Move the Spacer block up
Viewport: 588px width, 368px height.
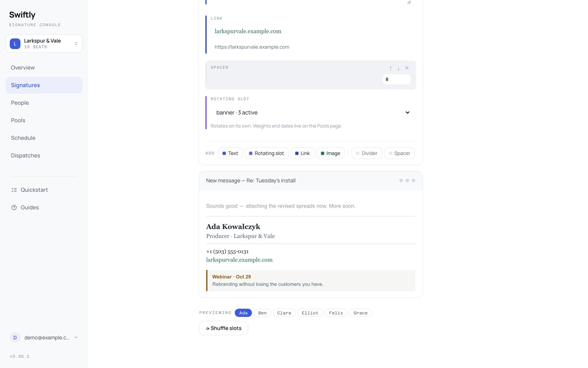click(391, 68)
